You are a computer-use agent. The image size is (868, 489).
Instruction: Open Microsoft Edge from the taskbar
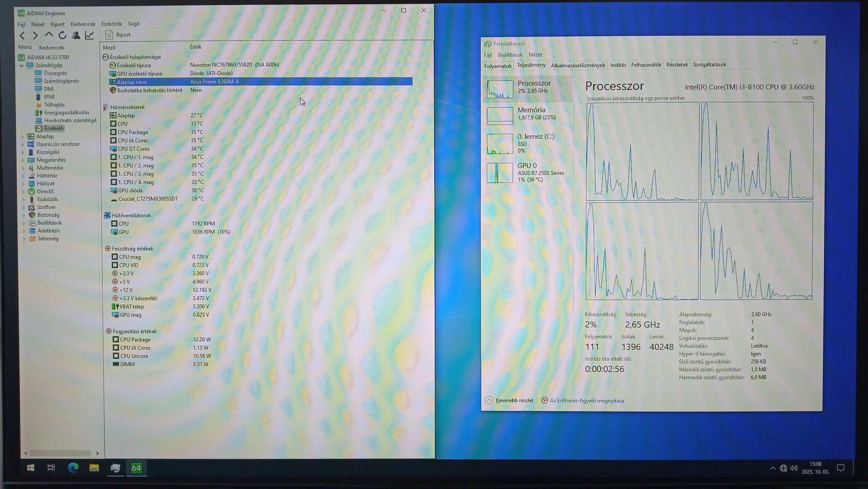point(73,468)
